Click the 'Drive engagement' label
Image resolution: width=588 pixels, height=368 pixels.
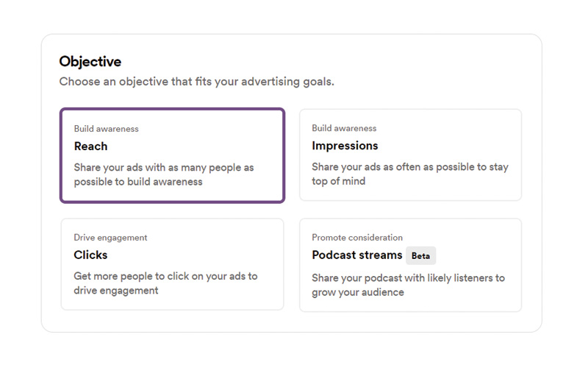pyautogui.click(x=110, y=238)
